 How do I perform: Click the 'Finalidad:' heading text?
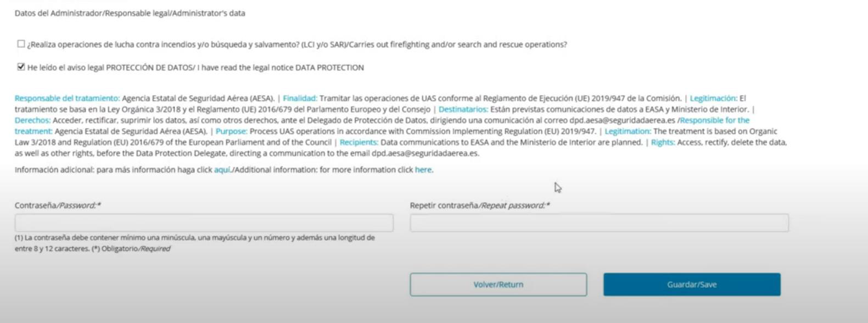[300, 98]
